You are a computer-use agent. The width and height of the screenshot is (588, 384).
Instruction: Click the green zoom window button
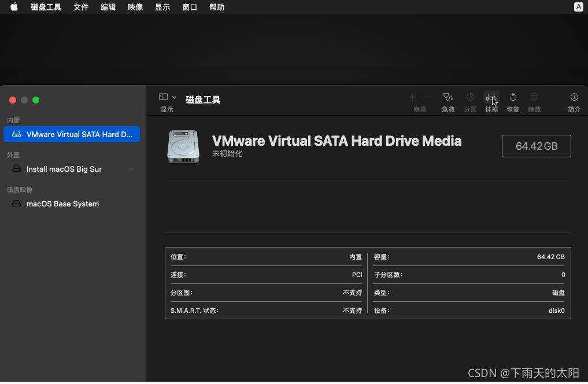click(36, 100)
